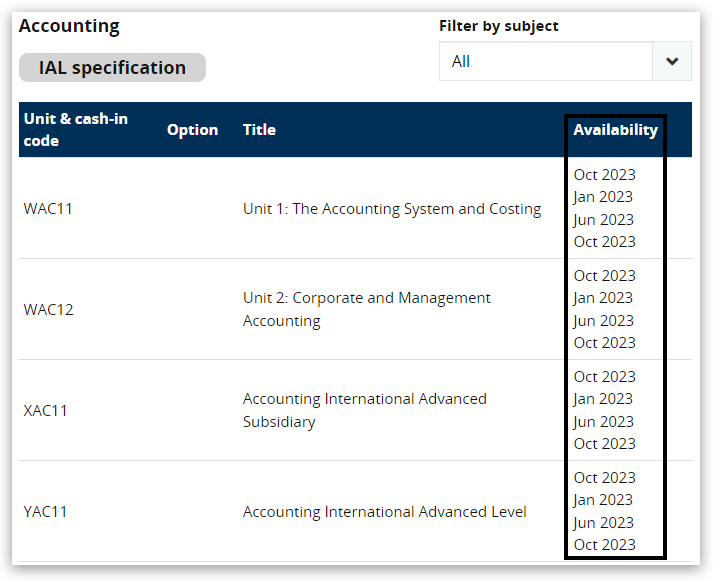Click 'Jun 2023' in the WAC12 row

point(603,321)
